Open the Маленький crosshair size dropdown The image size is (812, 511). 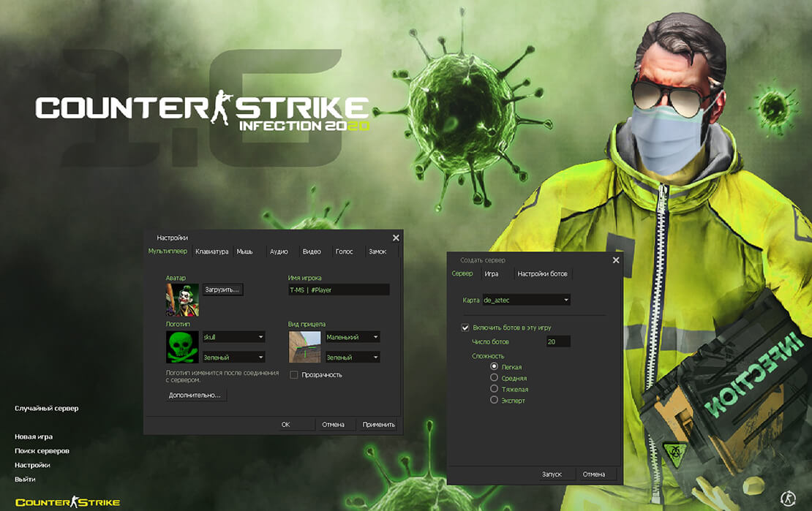(x=352, y=337)
